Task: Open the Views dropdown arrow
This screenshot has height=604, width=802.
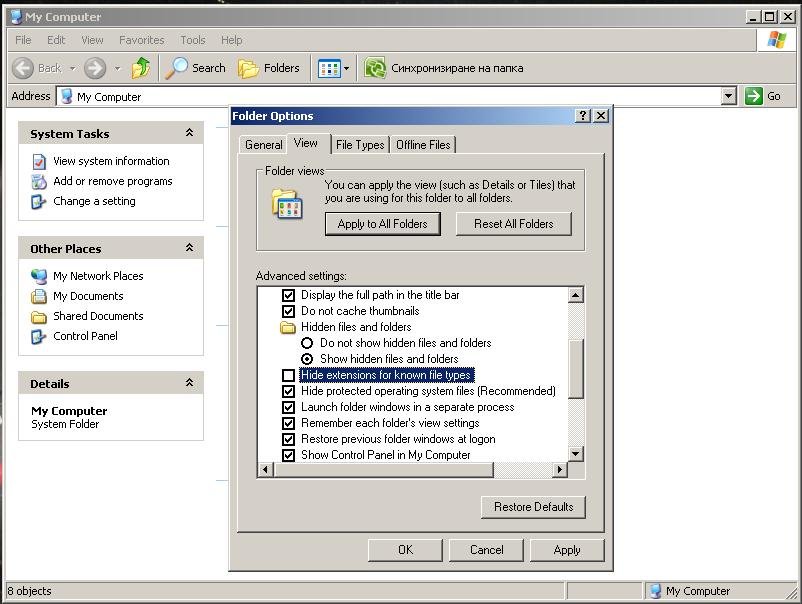Action: 346,68
